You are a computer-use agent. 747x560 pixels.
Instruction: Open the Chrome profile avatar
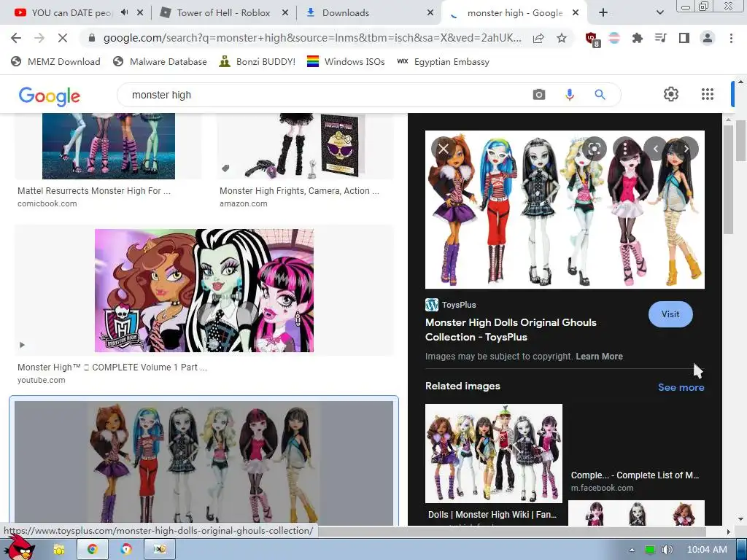pos(708,38)
